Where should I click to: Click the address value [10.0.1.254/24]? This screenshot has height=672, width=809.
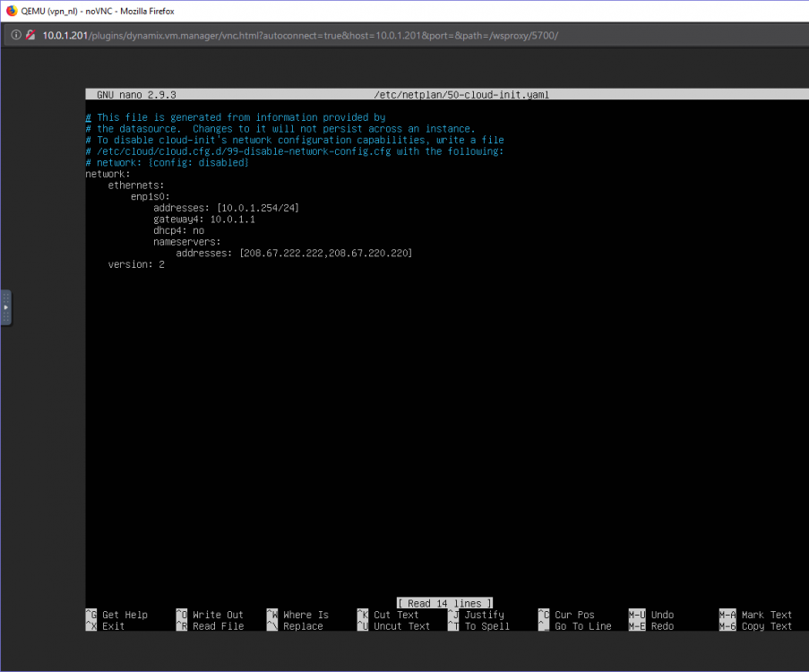click(x=258, y=208)
